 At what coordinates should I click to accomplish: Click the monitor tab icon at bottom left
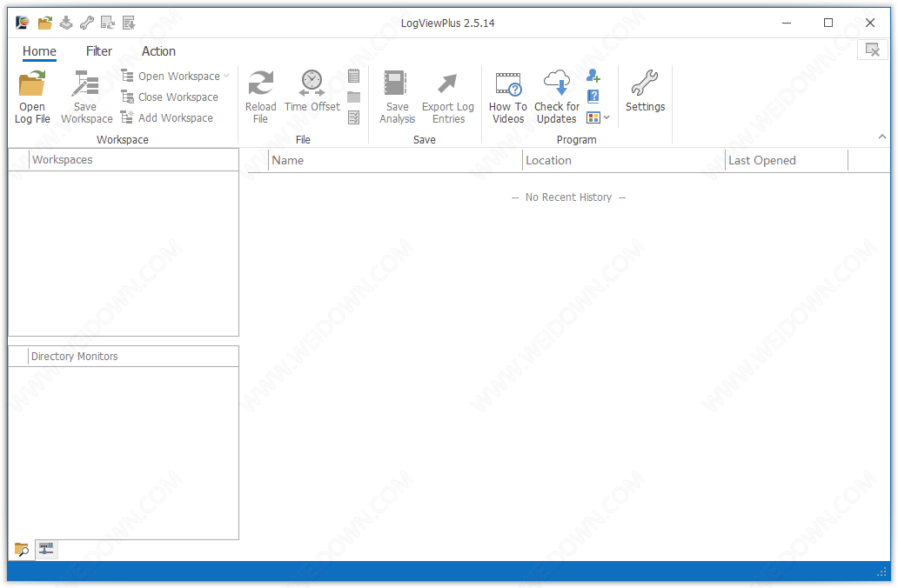(46, 549)
